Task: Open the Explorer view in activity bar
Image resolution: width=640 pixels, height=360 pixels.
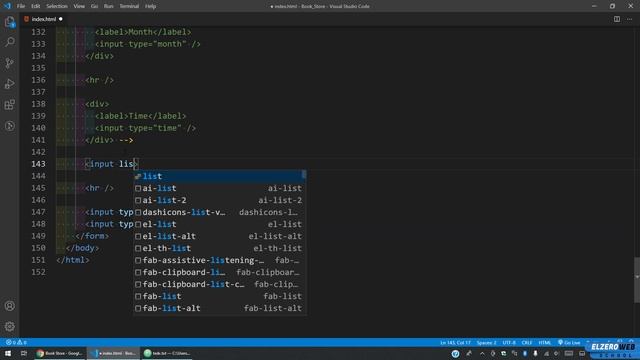Action: coord(10,22)
